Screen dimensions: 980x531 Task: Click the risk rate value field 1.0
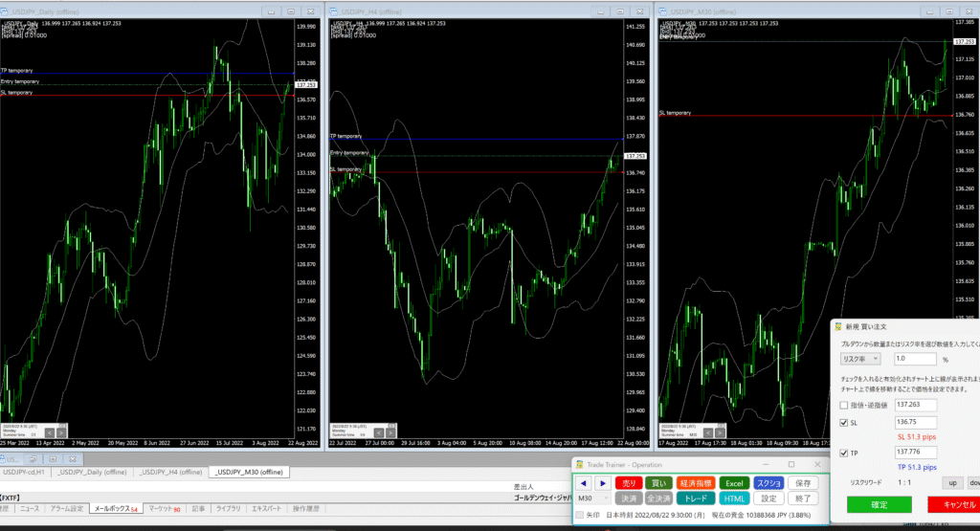tap(916, 359)
